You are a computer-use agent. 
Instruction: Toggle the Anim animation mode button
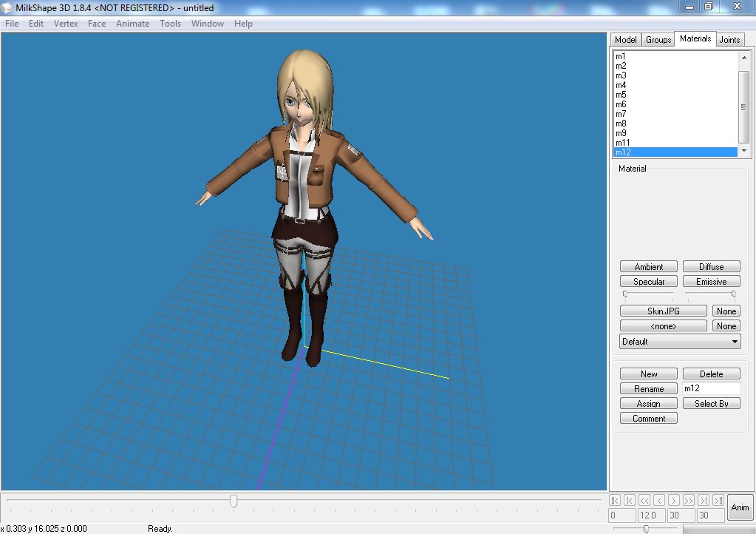click(740, 507)
